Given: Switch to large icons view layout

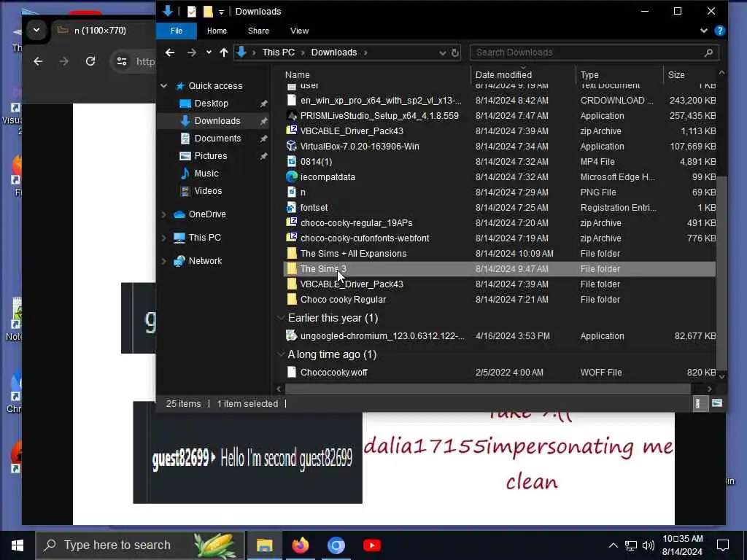Looking at the screenshot, I should coord(717,404).
